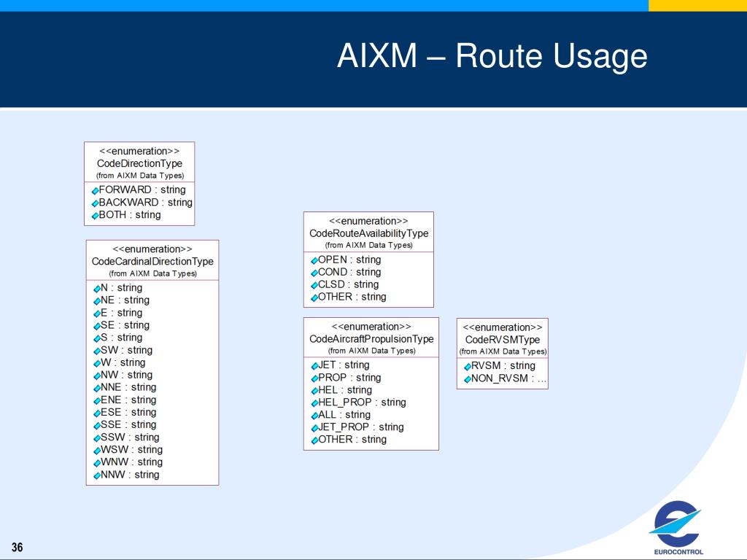Click the attribute icon beside CLSD
The width and height of the screenshot is (747, 560).
314,285
